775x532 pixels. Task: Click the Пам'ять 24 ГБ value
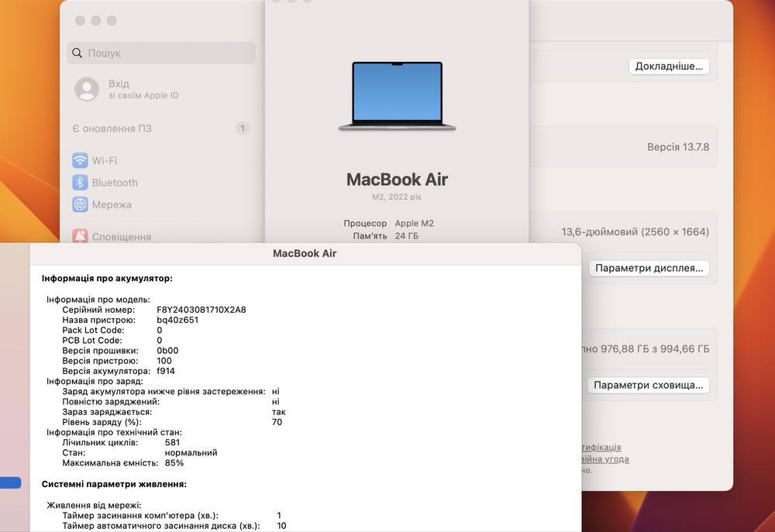[406, 236]
